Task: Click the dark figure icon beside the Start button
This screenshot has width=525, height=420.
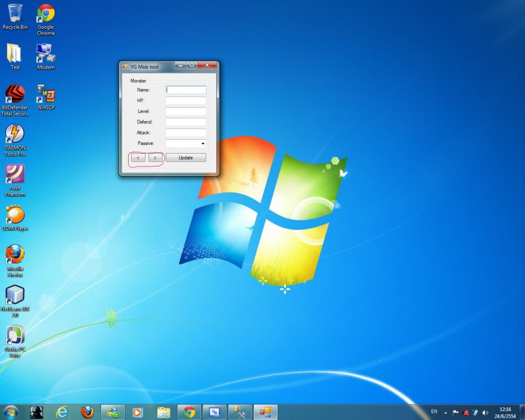Action: click(x=37, y=412)
